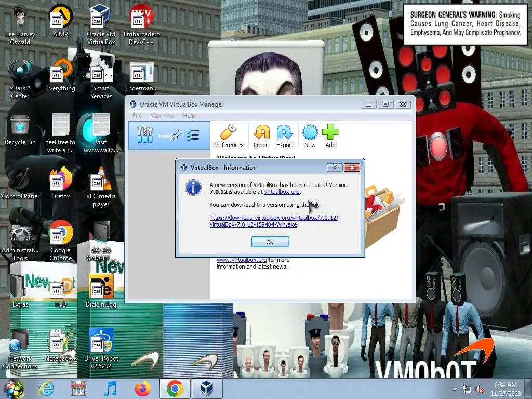The image size is (532, 399).
Task: Click the www.virtualbox.org link in Manager
Action: click(242, 260)
